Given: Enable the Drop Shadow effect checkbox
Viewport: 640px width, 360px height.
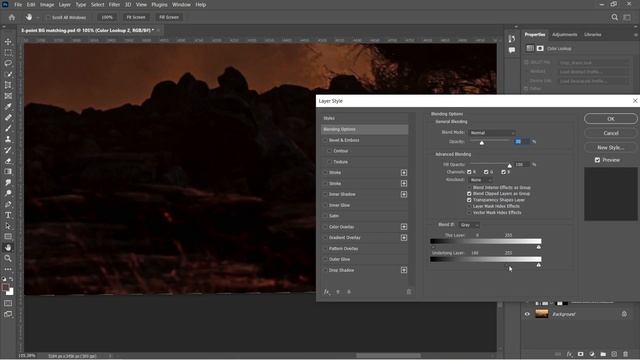Looking at the screenshot, I should [325, 270].
